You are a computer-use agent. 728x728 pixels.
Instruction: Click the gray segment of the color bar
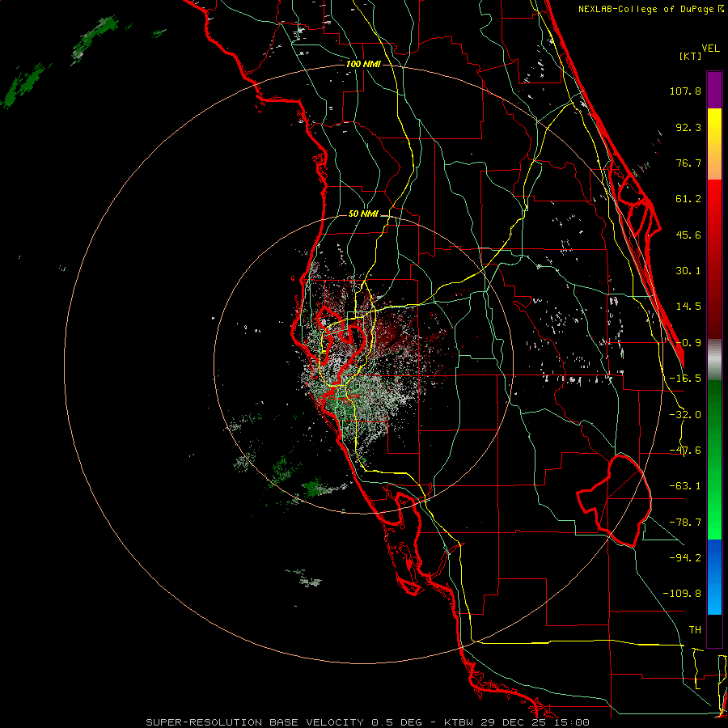point(714,360)
